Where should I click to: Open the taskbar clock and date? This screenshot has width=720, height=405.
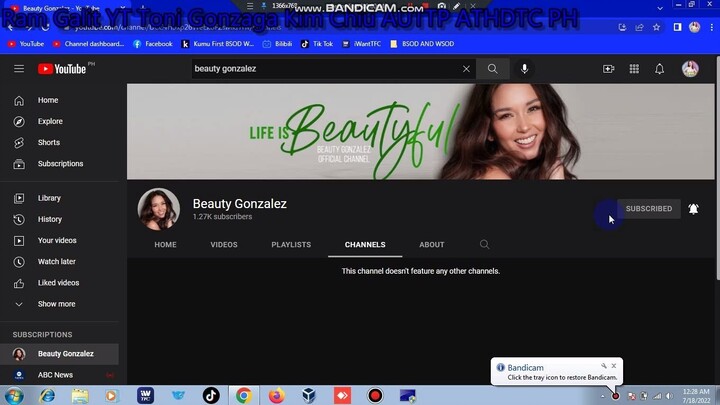(x=696, y=396)
